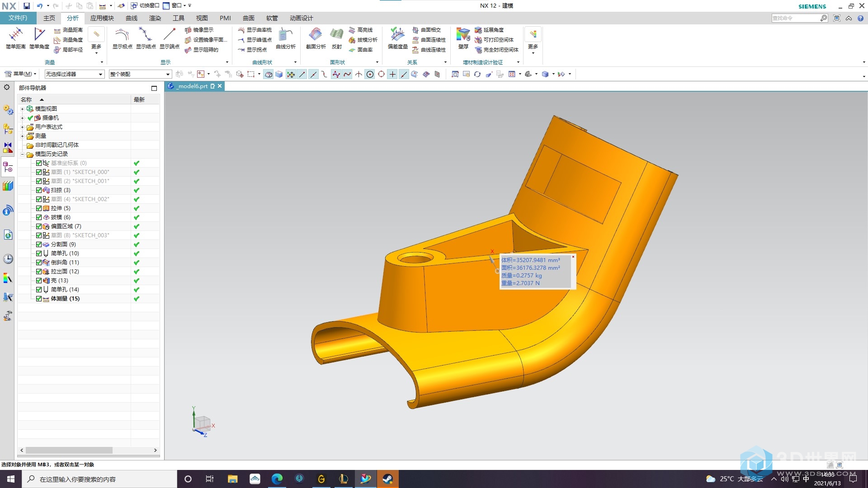Click the 测量距离 tool
Viewport: 868px width, 488px height.
pos(69,30)
